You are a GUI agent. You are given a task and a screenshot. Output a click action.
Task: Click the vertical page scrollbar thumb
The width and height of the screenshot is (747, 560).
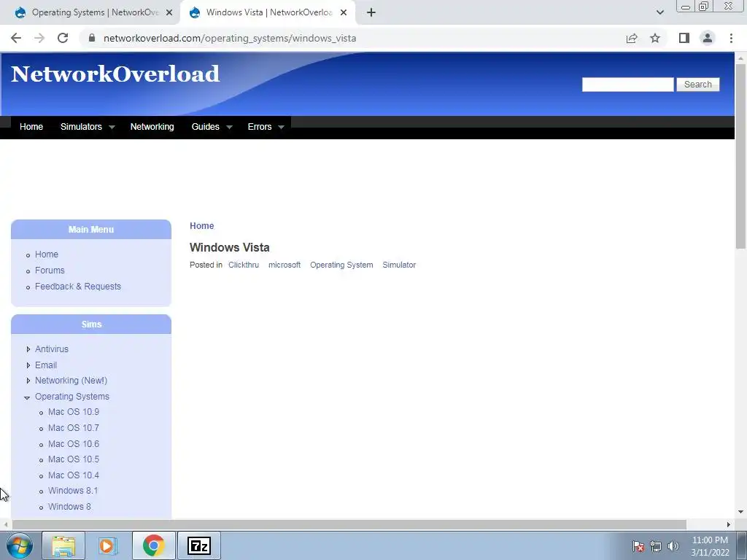pos(740,156)
